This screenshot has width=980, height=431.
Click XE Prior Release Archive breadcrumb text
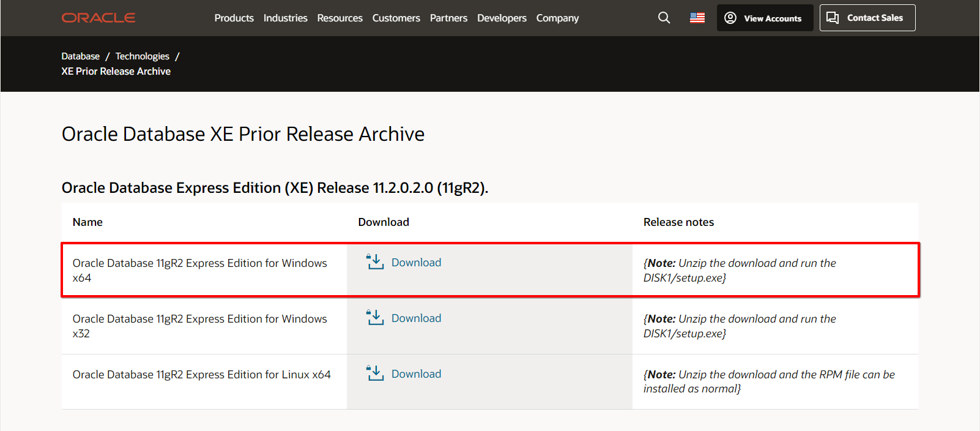(116, 72)
